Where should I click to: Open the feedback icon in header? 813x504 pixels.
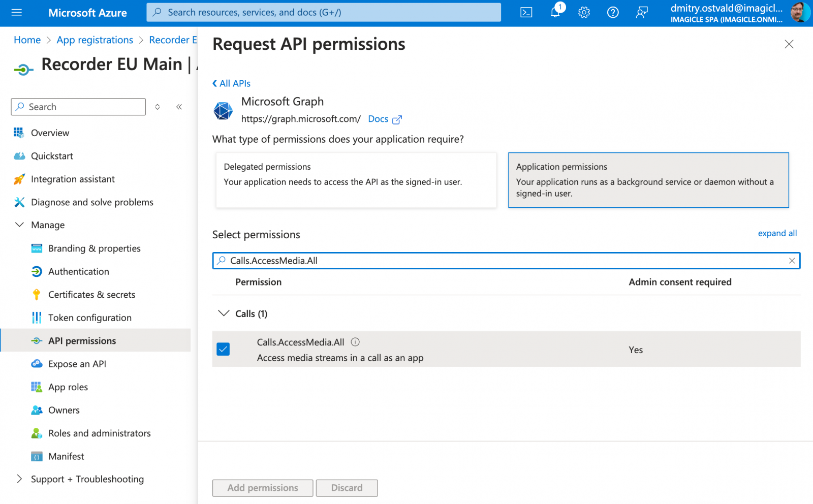[x=642, y=13]
